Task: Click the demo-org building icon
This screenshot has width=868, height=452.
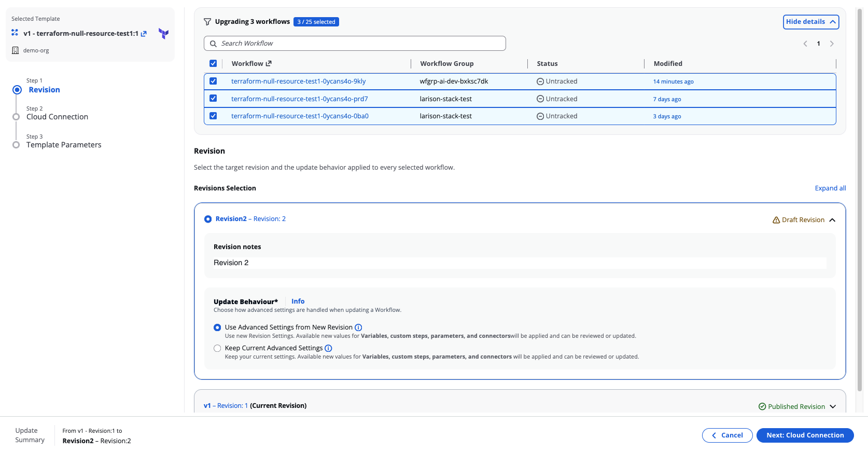Action: pos(15,50)
